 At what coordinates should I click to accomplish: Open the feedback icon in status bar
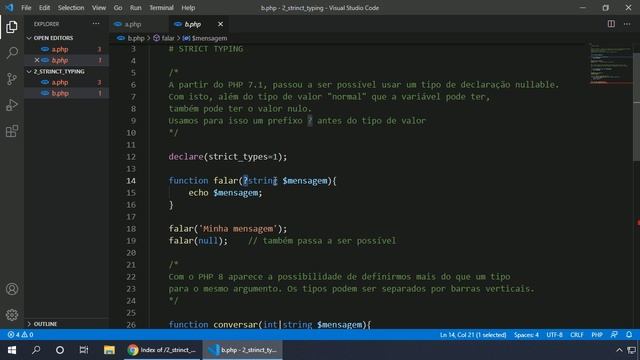(x=614, y=335)
